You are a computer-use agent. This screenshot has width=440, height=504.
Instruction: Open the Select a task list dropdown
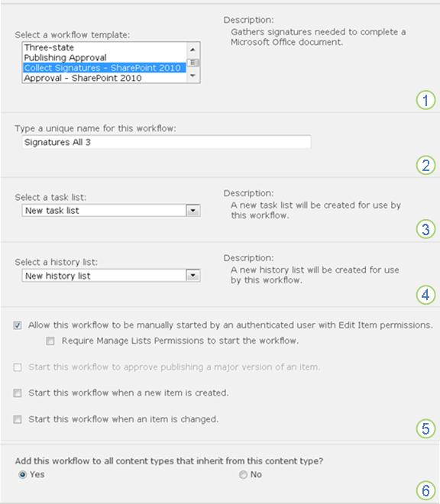pyautogui.click(x=111, y=211)
